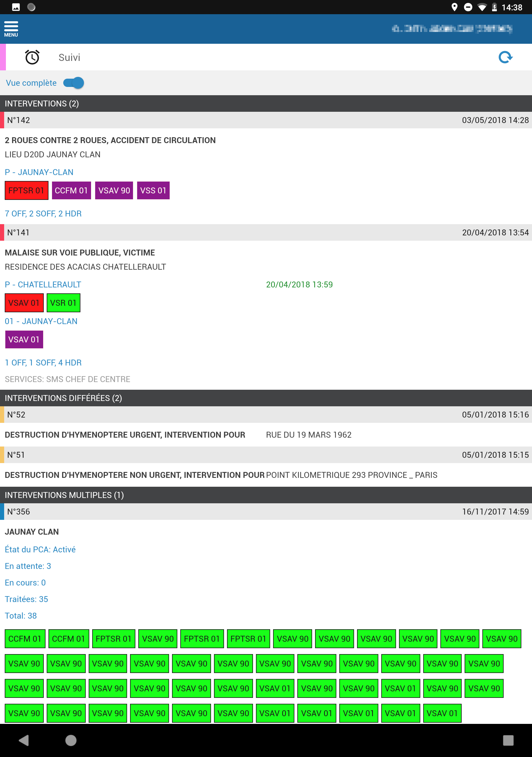Open intervention N°142 header row
The height and width of the screenshot is (757, 532).
point(266,120)
